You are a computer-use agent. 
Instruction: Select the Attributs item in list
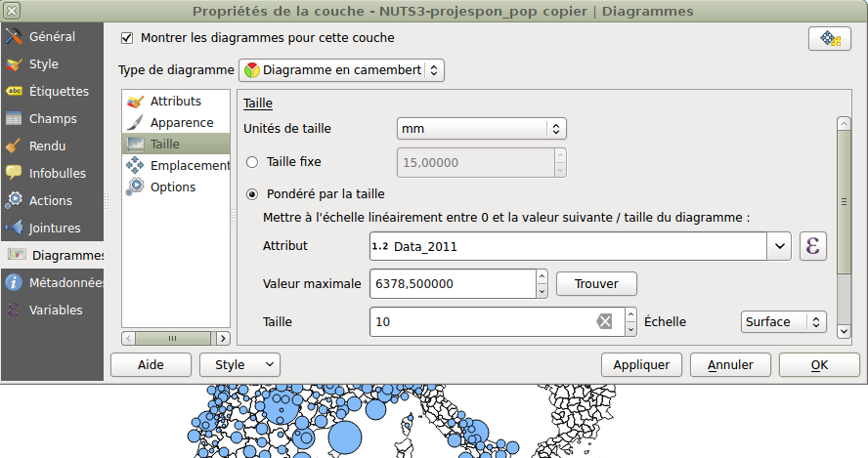pos(176,102)
